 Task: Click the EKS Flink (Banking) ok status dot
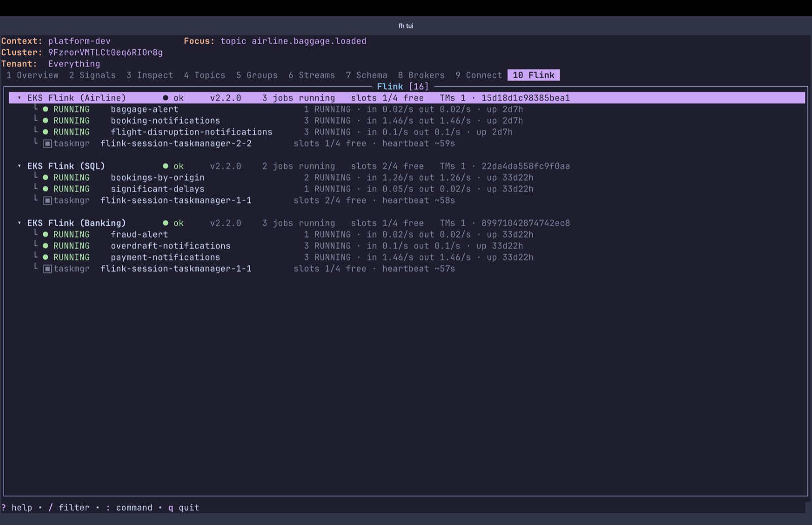[x=165, y=223]
